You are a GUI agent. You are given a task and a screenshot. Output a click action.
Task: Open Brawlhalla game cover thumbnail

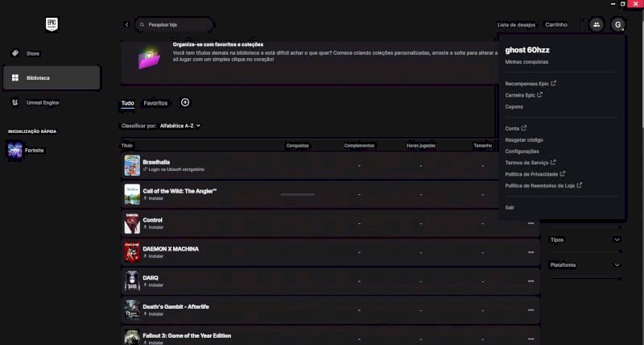pos(132,165)
